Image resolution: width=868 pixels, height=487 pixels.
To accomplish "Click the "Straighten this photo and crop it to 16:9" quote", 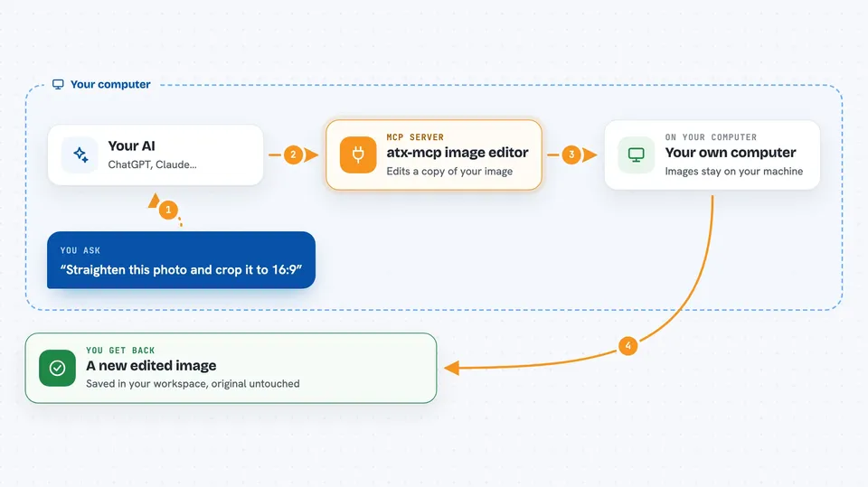I will [181, 270].
